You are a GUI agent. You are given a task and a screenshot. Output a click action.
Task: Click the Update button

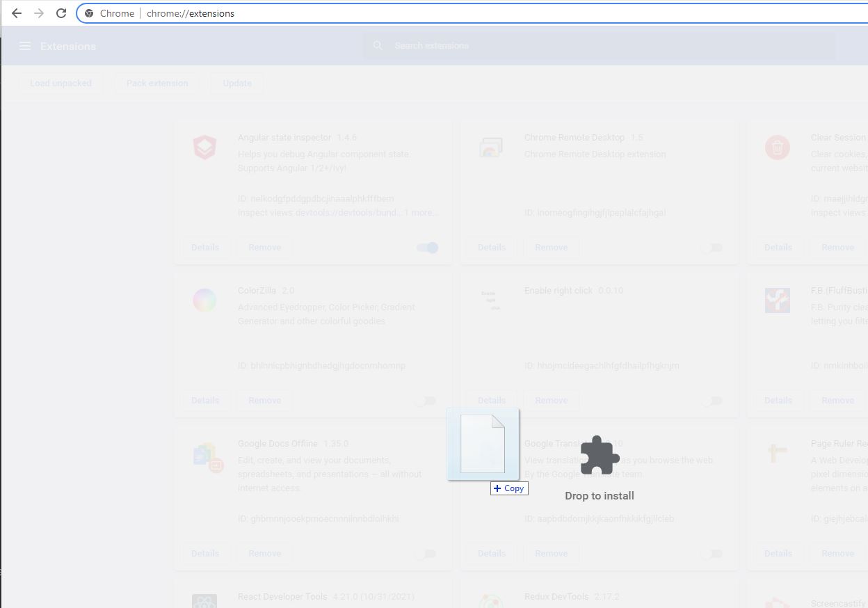237,83
